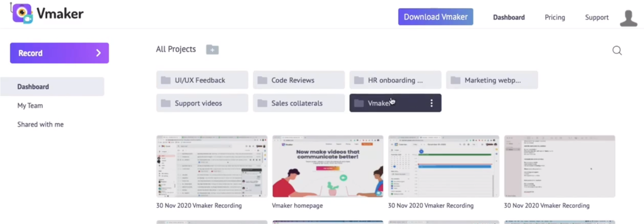Open search with the magnifier icon
Image resolution: width=644 pixels, height=224 pixels.
(617, 51)
